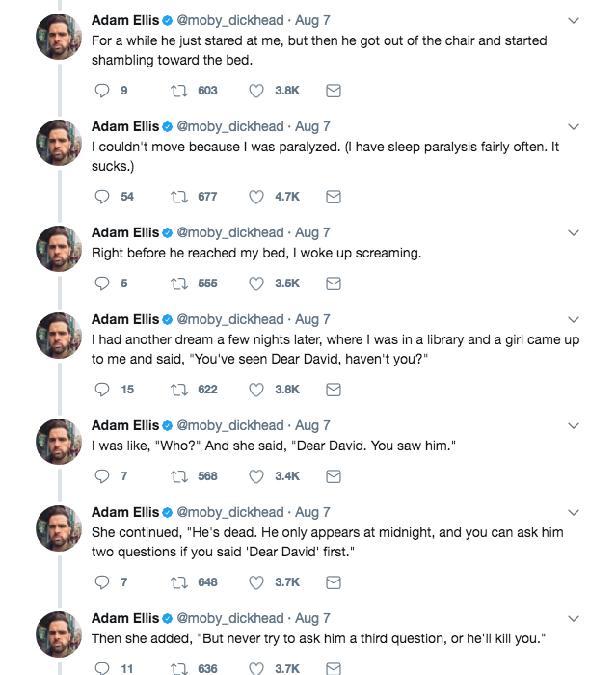Click the Adam Ellis name on the first tweet
Screen dimensions: 616x675
(x=123, y=20)
